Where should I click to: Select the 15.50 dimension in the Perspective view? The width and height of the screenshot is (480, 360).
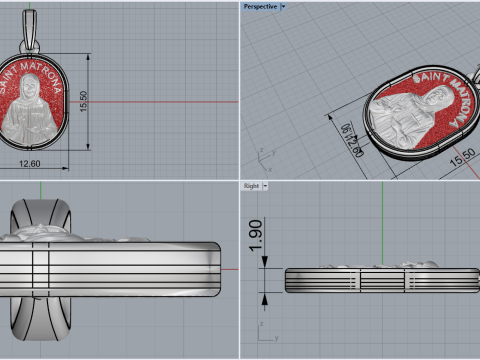click(462, 157)
